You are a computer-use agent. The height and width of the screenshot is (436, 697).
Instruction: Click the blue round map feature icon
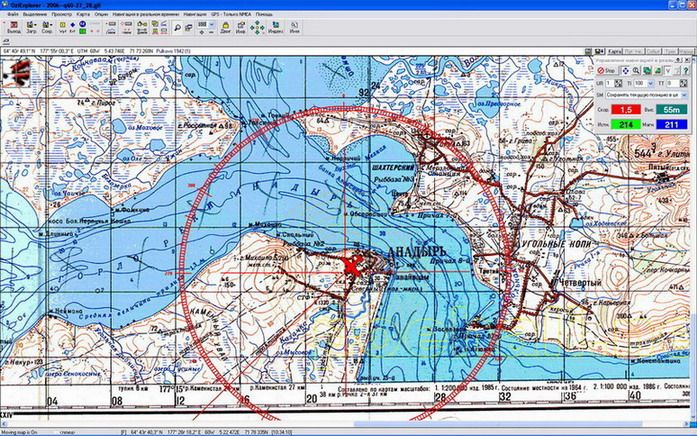pos(83,24)
